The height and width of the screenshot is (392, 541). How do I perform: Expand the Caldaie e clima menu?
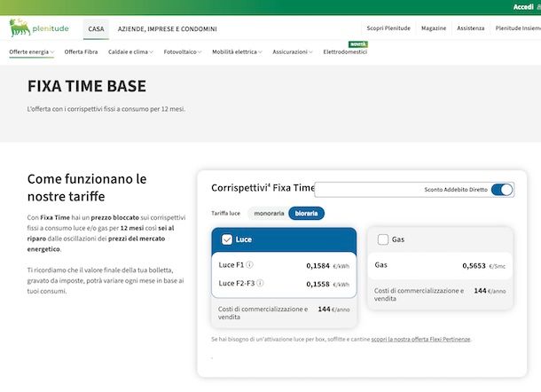(129, 52)
